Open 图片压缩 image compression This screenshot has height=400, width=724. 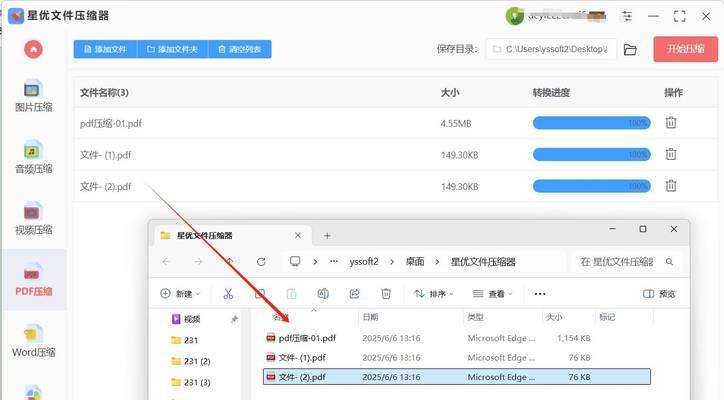33,97
